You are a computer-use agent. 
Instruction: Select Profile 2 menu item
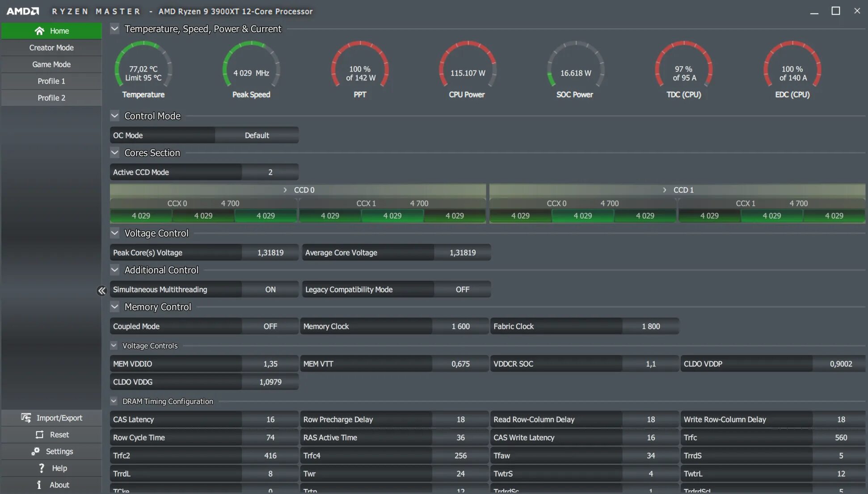51,97
